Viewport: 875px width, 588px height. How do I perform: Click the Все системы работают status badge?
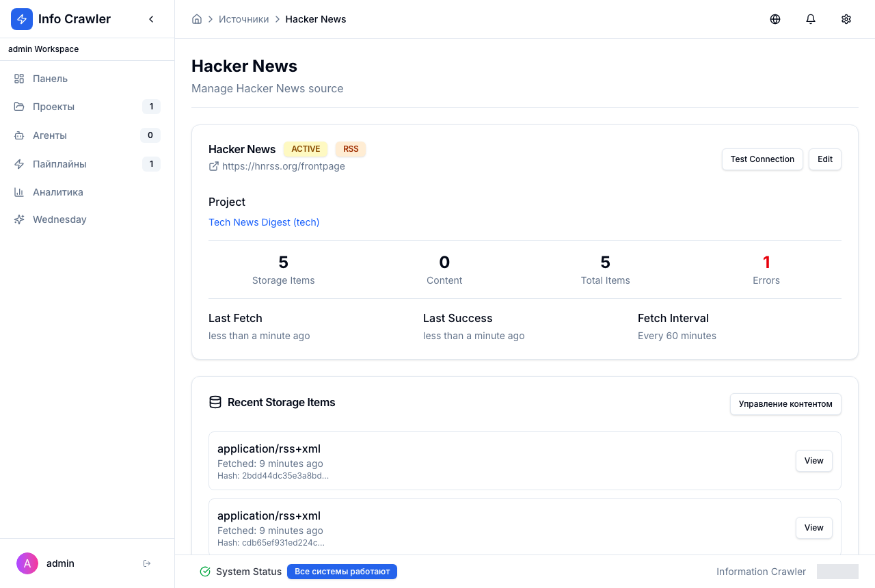tap(342, 572)
